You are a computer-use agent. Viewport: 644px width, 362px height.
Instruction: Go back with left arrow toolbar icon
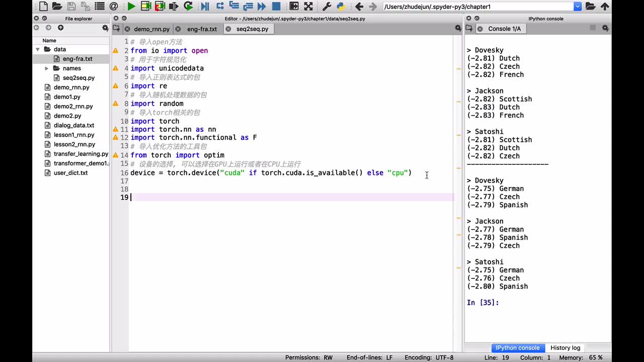pyautogui.click(x=359, y=7)
